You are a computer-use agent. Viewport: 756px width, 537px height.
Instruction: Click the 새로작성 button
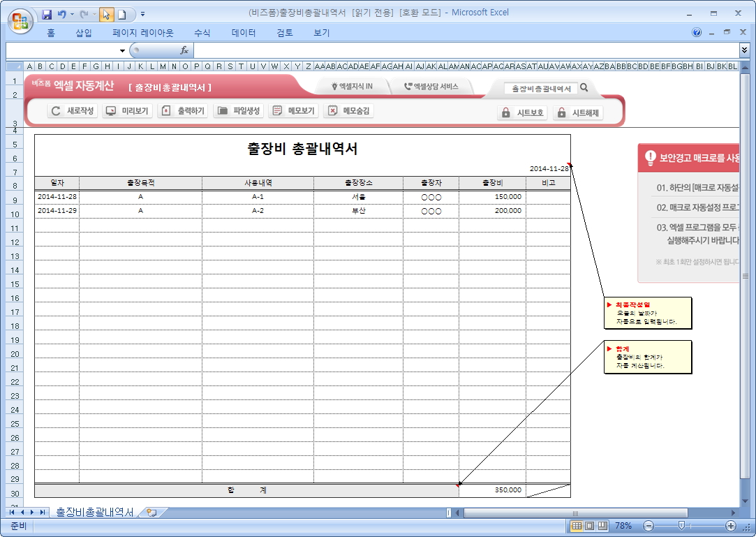pyautogui.click(x=73, y=111)
